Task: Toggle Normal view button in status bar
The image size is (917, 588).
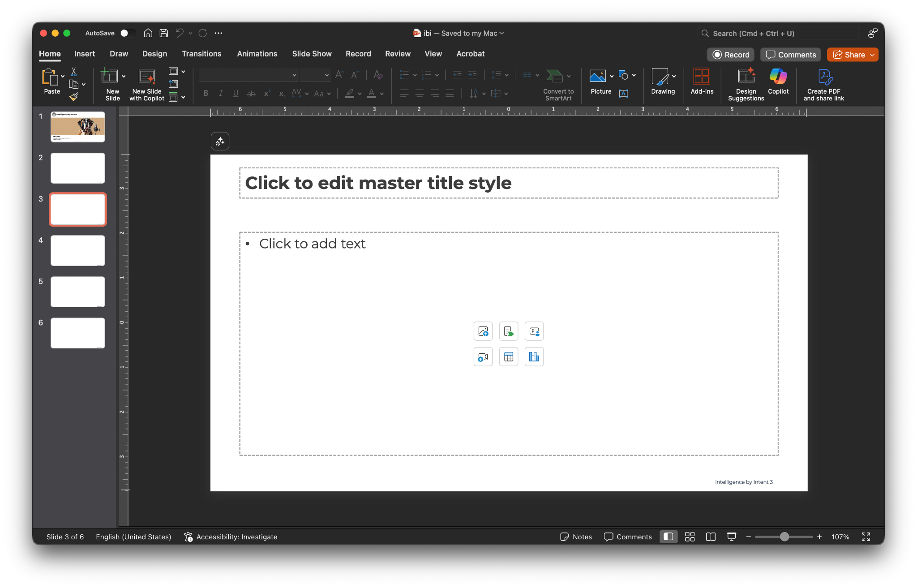Action: [x=668, y=536]
